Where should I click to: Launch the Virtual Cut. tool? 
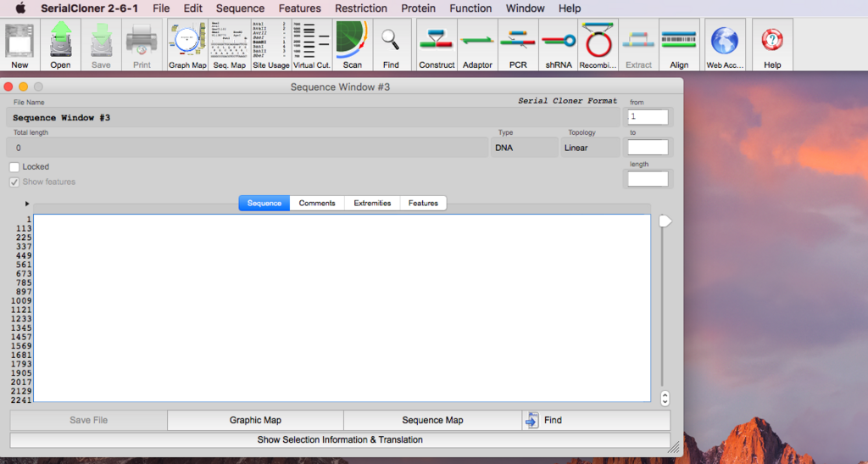point(312,44)
